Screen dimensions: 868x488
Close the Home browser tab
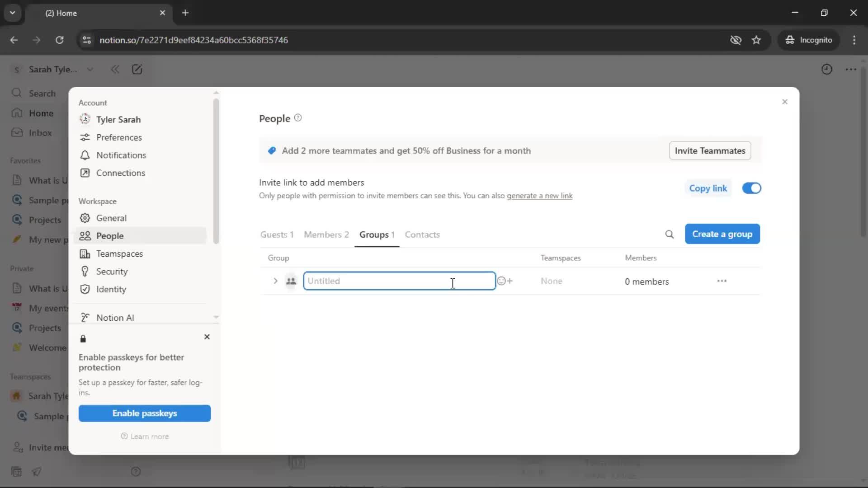(x=162, y=13)
